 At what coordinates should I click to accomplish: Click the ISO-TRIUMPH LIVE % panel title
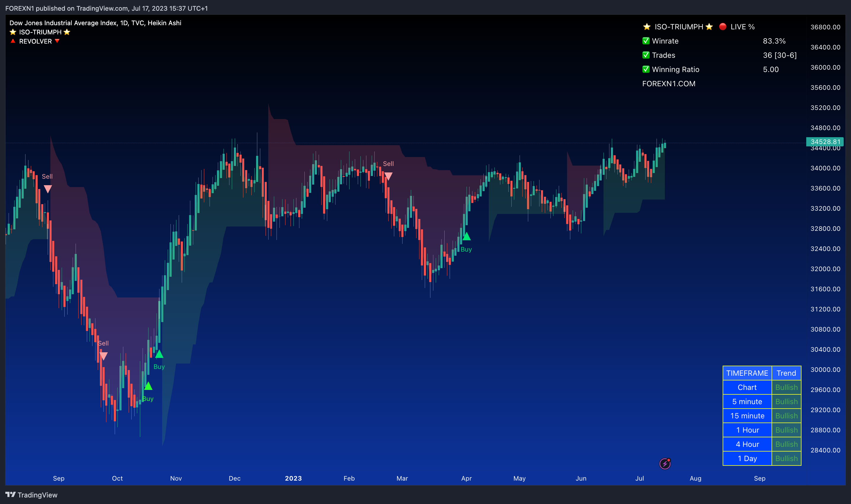pos(698,26)
